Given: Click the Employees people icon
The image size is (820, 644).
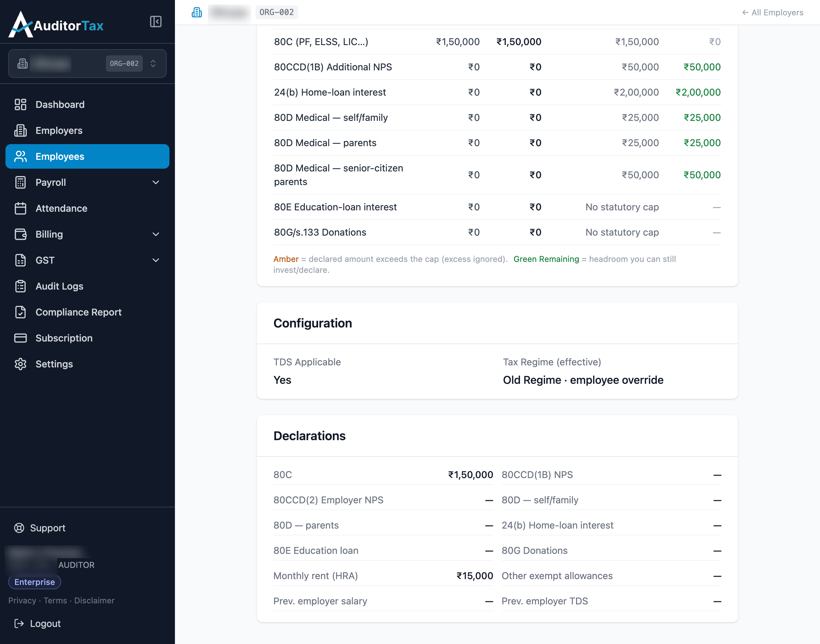Looking at the screenshot, I should coord(20,156).
